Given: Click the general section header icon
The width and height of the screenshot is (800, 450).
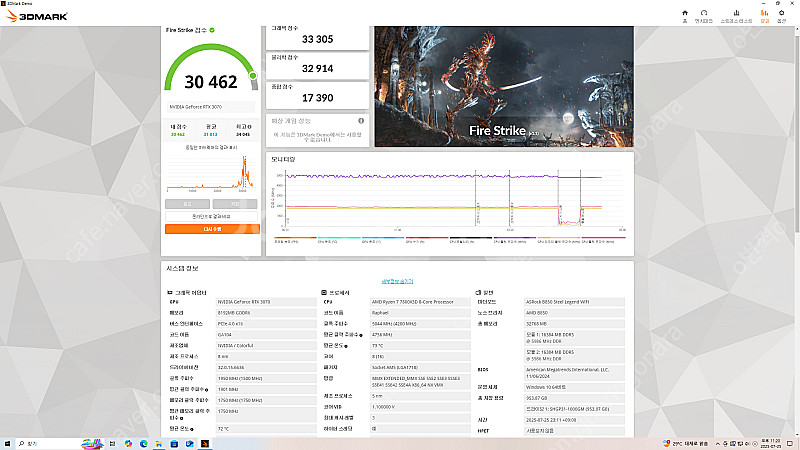Looking at the screenshot, I should click(478, 293).
